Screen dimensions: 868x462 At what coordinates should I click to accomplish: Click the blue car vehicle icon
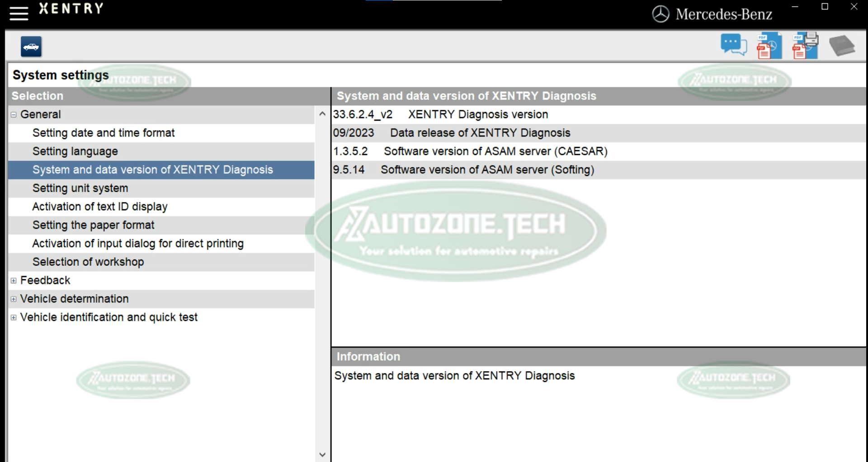31,46
